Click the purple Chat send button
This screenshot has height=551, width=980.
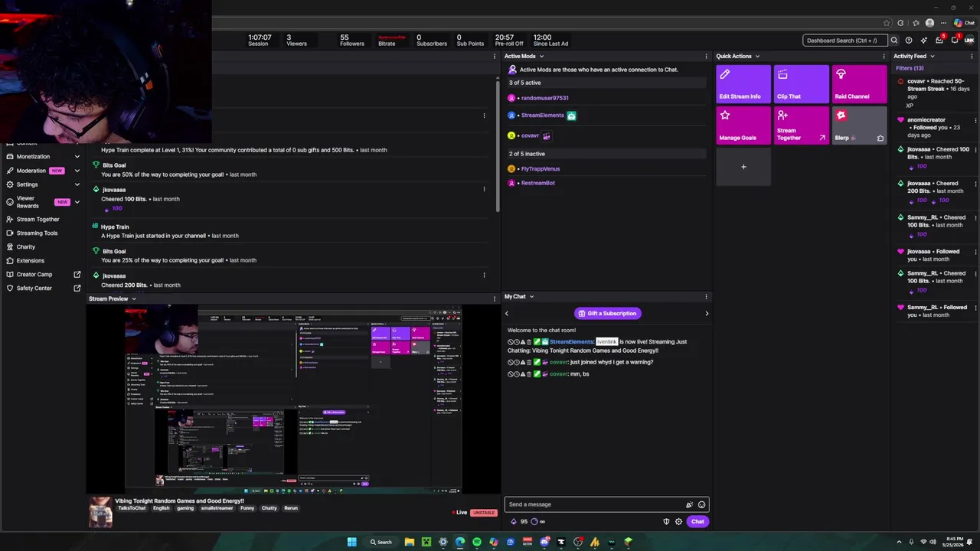tap(697, 521)
